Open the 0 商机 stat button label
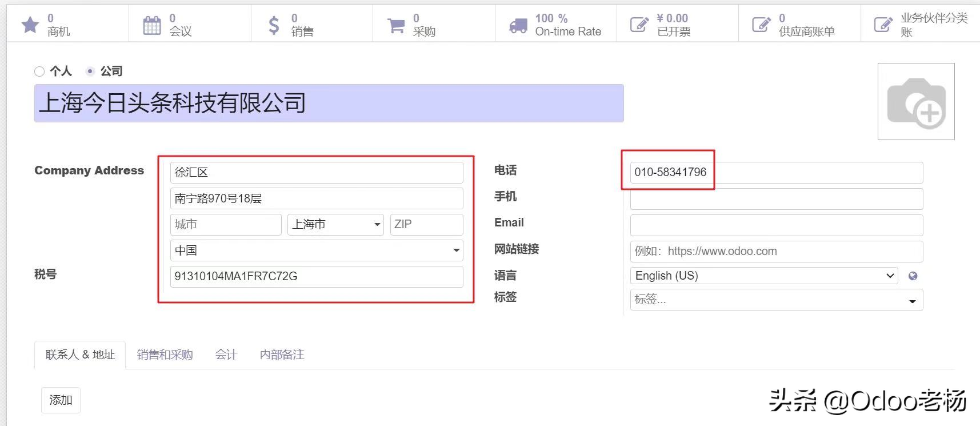 coord(58,25)
